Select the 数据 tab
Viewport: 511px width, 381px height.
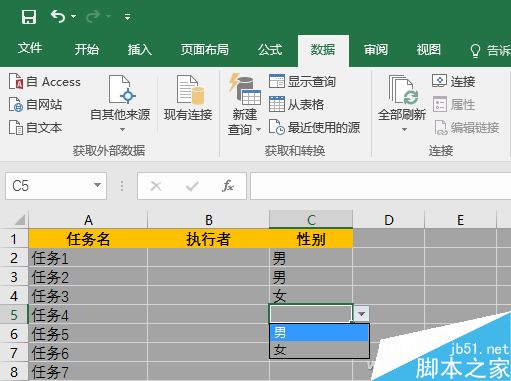tap(323, 50)
